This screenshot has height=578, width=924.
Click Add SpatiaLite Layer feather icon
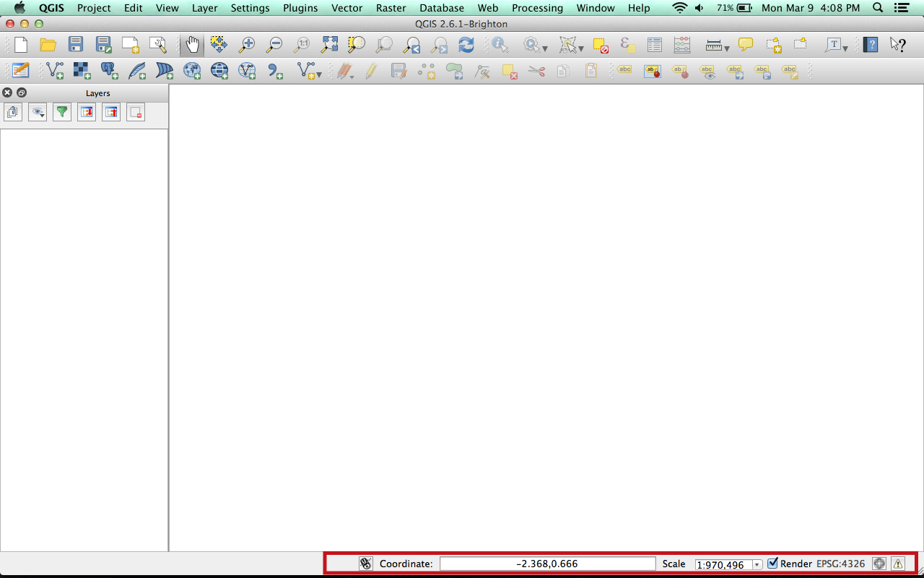tap(137, 71)
